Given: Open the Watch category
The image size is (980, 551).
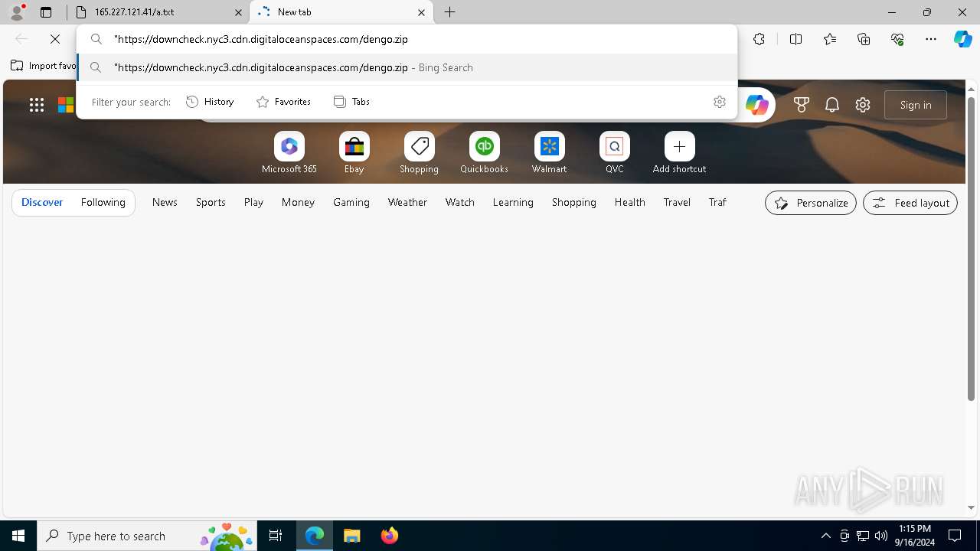Looking at the screenshot, I should tap(460, 203).
